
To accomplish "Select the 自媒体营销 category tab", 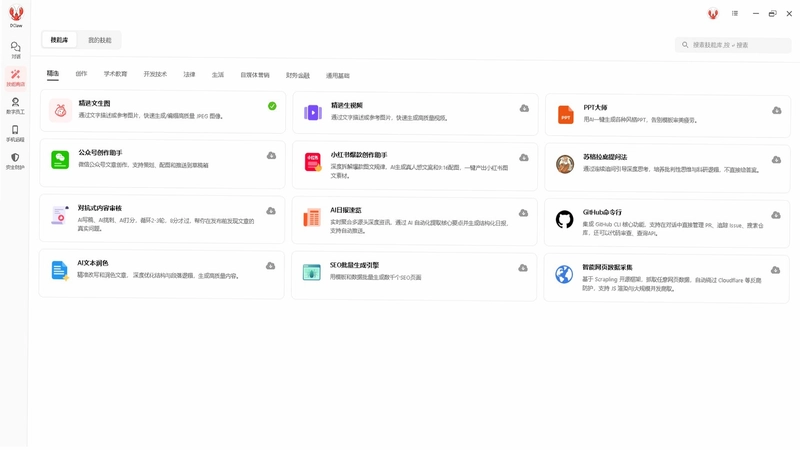I will click(x=255, y=75).
